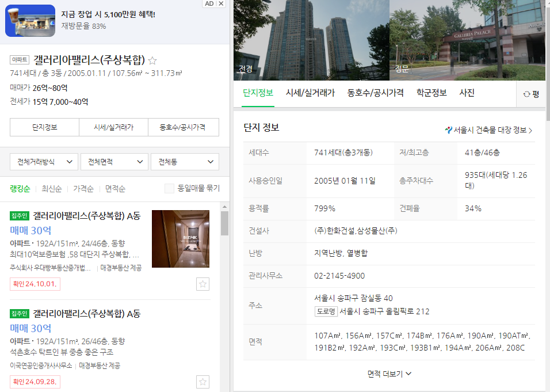Star the listing confirmed 24.10.01.
The width and height of the screenshot is (550, 392).
(x=203, y=284)
